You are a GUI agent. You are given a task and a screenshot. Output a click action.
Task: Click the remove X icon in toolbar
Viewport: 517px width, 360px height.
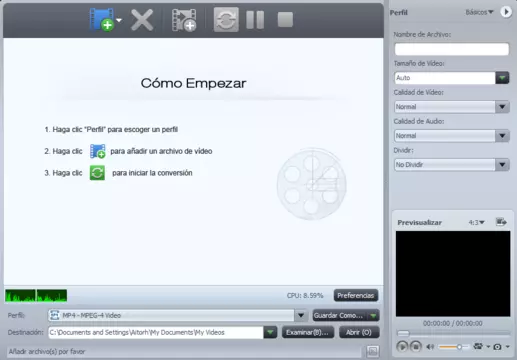click(x=142, y=20)
